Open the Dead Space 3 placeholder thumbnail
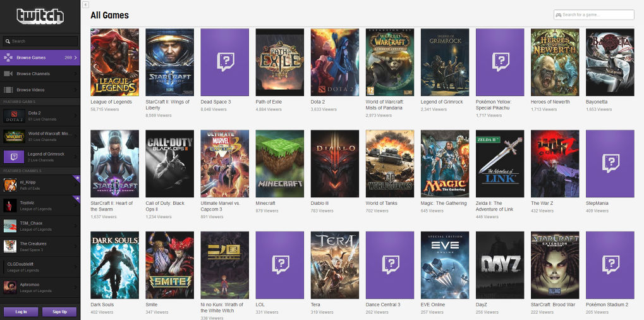 (224, 62)
